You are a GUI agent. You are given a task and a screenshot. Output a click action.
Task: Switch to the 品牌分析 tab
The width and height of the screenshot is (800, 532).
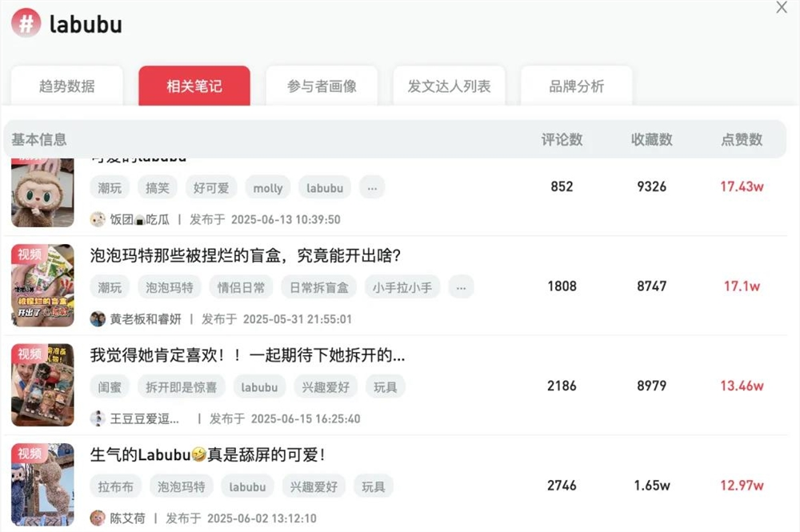pyautogui.click(x=577, y=84)
